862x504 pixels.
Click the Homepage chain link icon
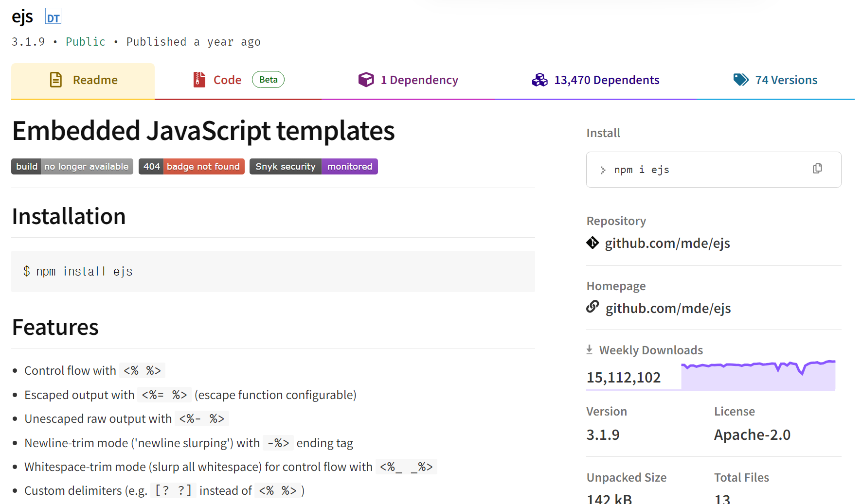[593, 307]
